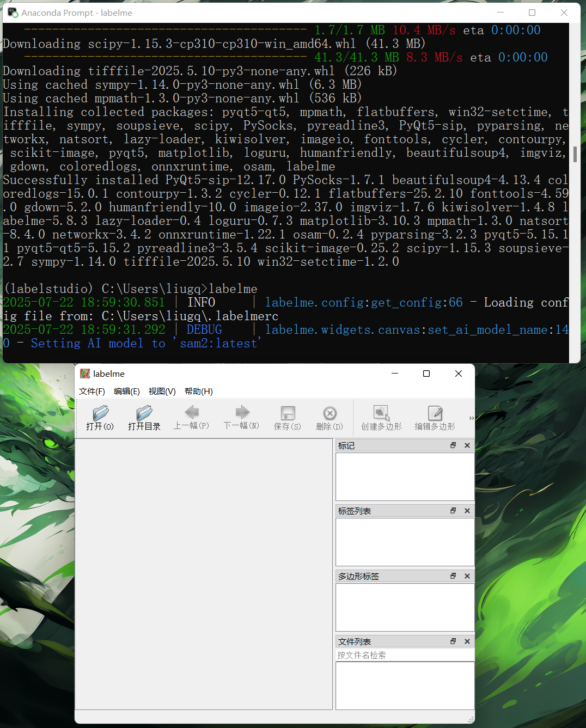Click 'sam2:latest' text in the prompt
Screen dimensions: 586x728
[218, 343]
